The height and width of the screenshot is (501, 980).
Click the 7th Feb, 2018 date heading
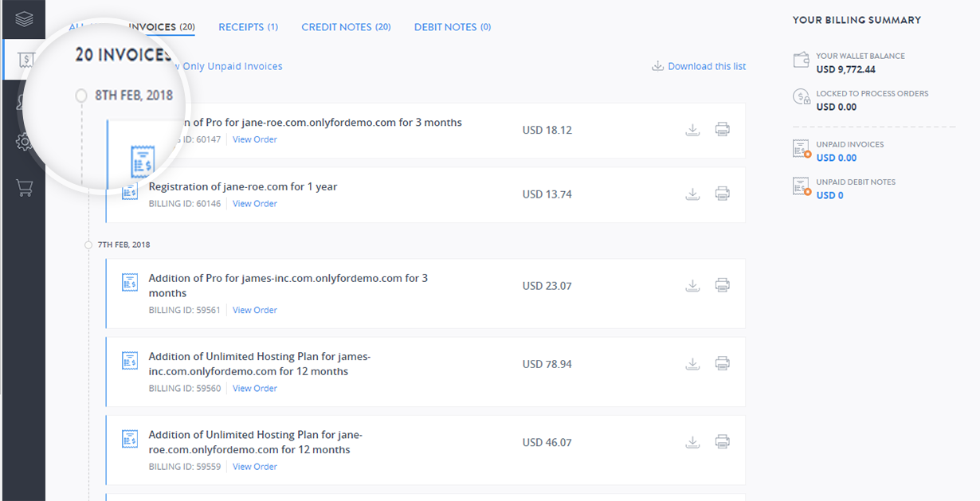point(123,245)
